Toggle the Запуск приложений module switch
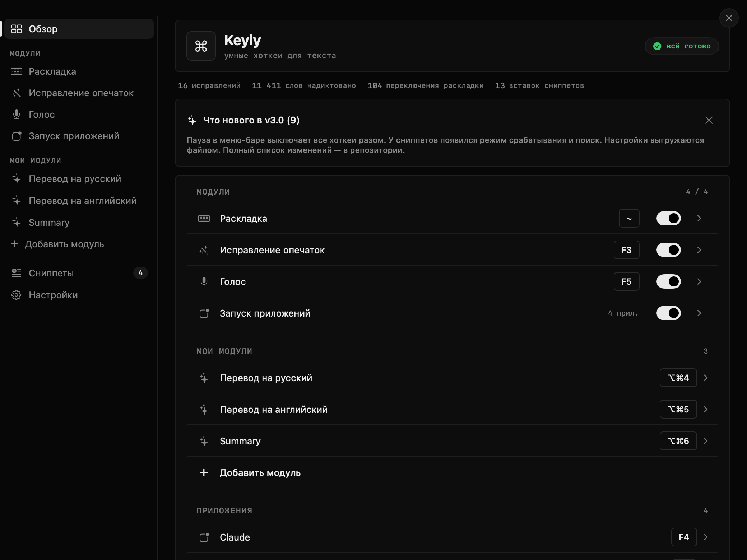The height and width of the screenshot is (560, 747). 669,313
